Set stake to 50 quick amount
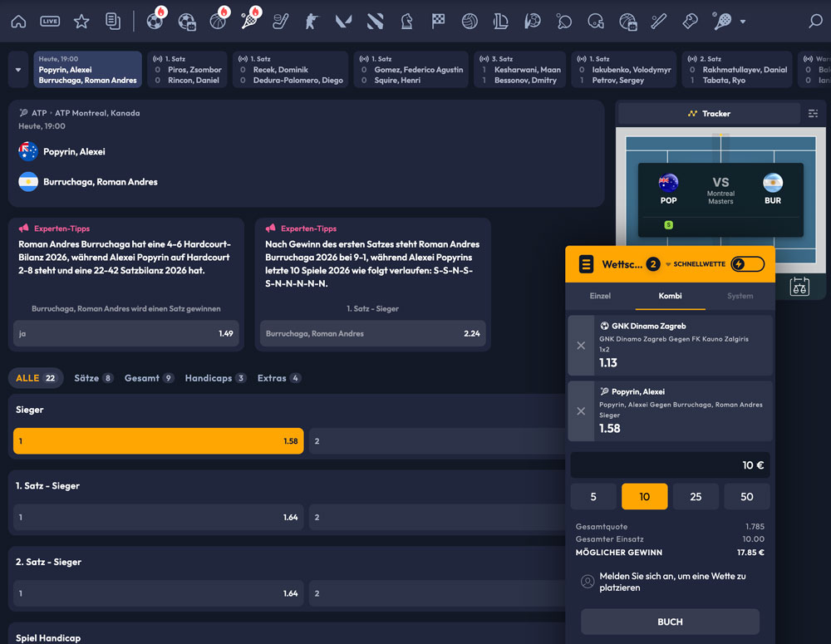The image size is (831, 644). click(x=747, y=497)
